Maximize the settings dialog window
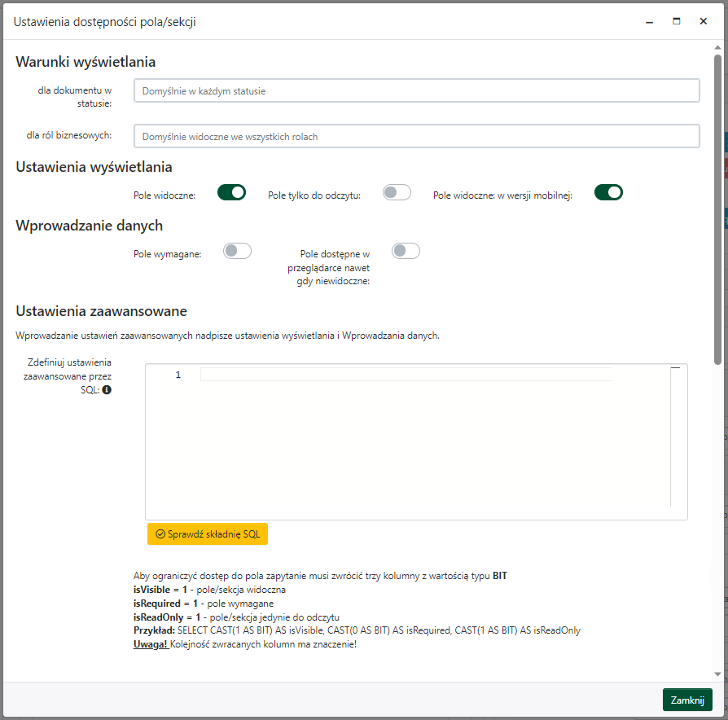Viewport: 728px width, 720px height. tap(676, 22)
